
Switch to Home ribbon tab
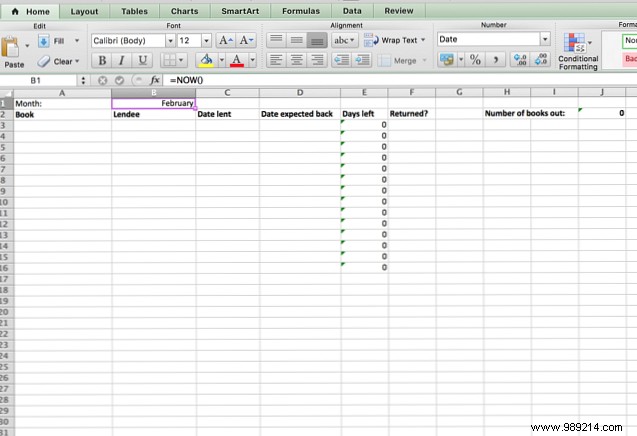click(x=30, y=11)
